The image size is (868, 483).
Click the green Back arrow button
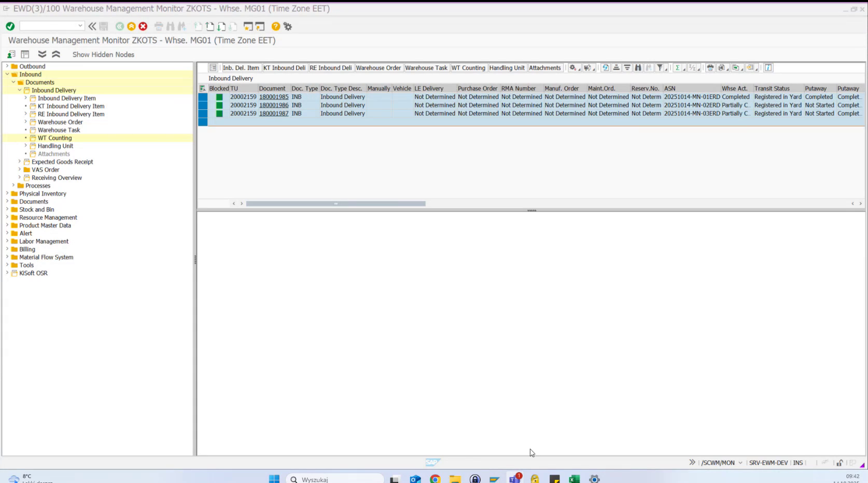[x=120, y=26]
